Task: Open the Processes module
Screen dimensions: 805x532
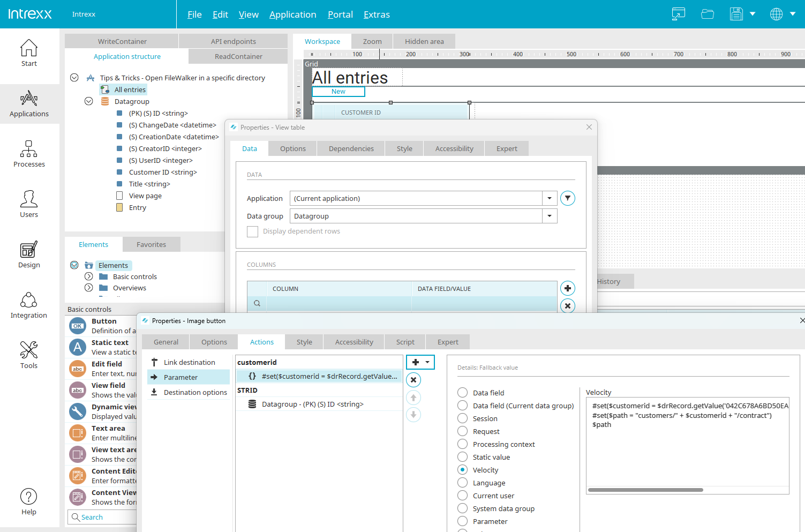Action: (29, 154)
